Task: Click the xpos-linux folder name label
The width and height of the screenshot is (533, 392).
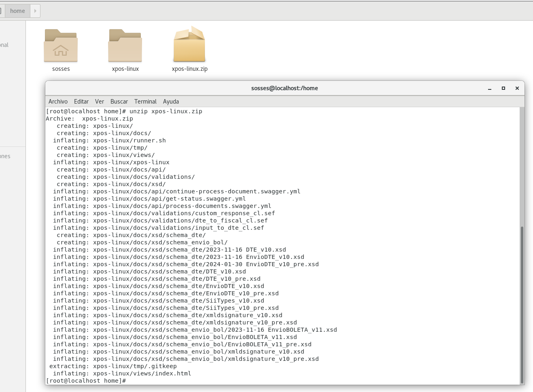Action: click(x=125, y=69)
